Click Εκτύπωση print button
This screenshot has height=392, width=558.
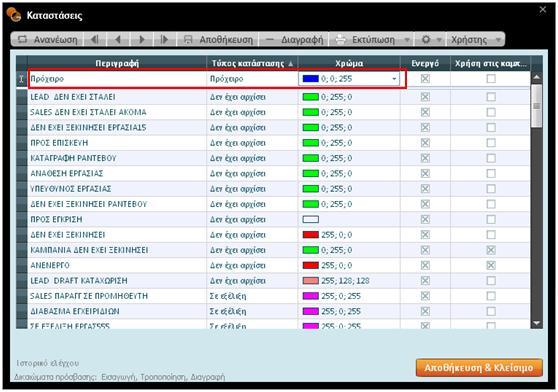pyautogui.click(x=366, y=39)
